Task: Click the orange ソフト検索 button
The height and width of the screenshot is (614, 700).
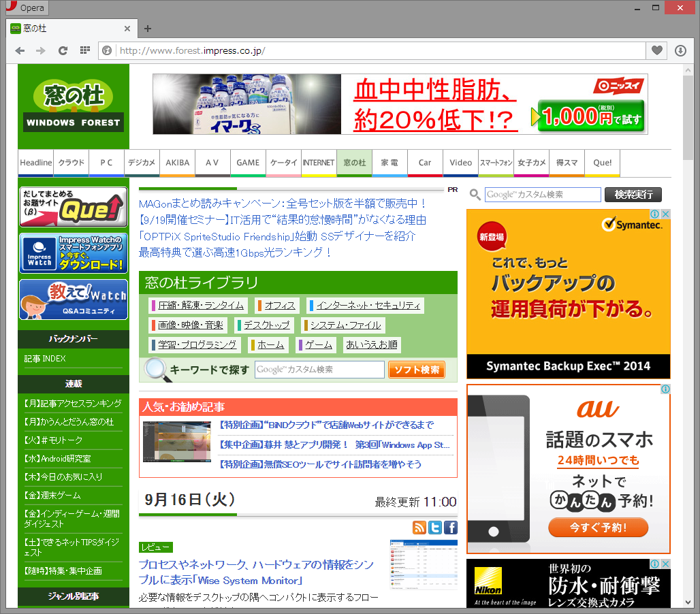Action: point(416,369)
